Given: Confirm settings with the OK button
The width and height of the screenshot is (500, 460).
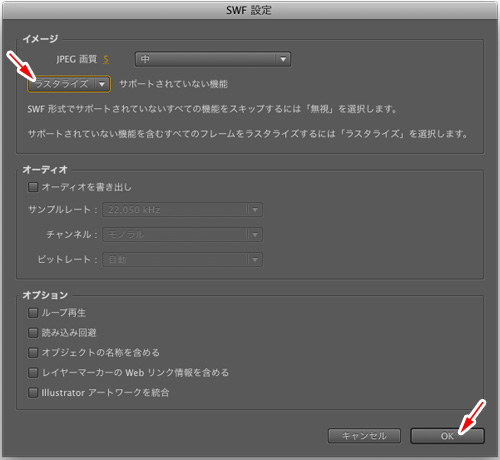Looking at the screenshot, I should [447, 436].
